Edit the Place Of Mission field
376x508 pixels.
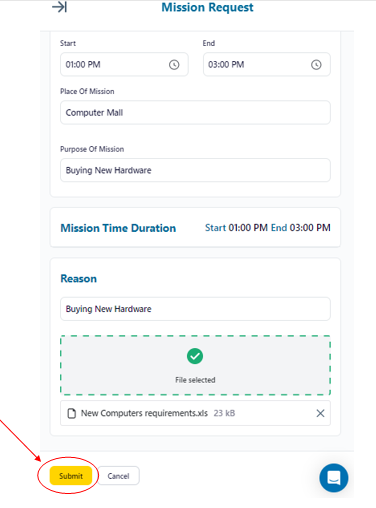click(195, 113)
